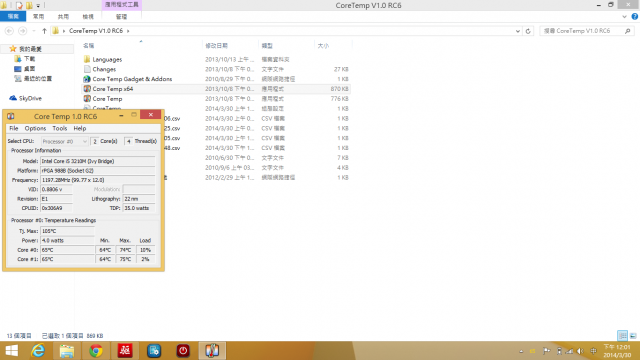This screenshot has height=360, width=640.
Task: Click the New Folder quick access icon
Action: pyautogui.click(x=29, y=5)
